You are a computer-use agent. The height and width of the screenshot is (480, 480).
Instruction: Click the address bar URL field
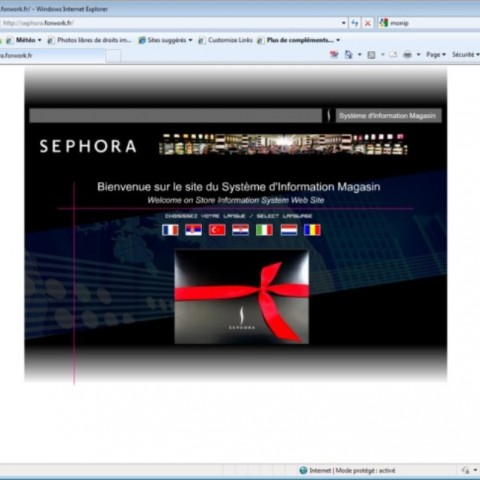[170, 23]
